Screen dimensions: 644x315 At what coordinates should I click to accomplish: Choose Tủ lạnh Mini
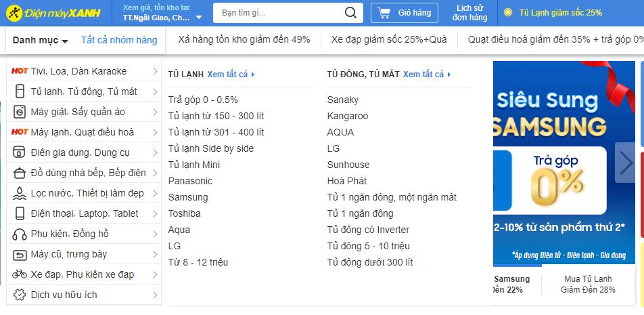(194, 165)
